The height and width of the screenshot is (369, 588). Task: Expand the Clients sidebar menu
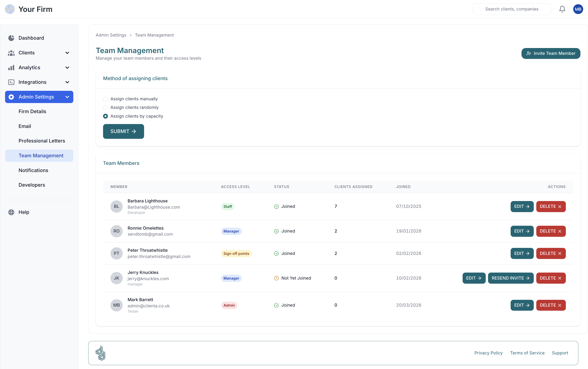pos(67,53)
